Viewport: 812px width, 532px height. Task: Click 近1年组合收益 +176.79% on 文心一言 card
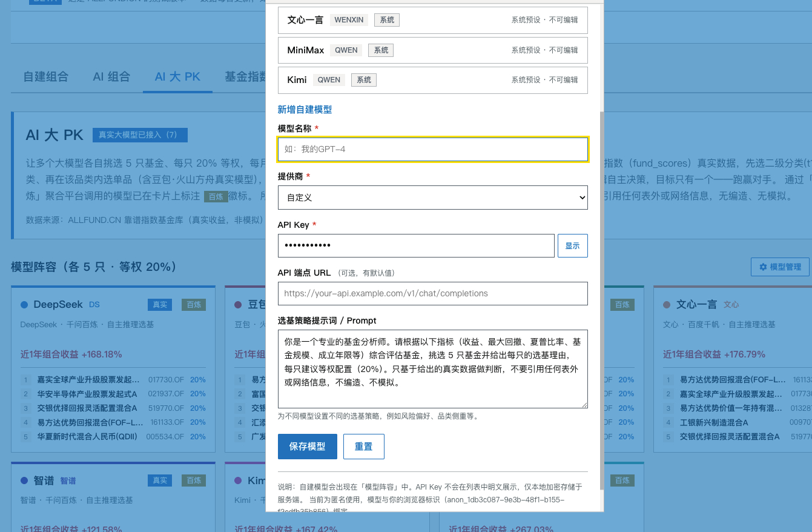(714, 354)
